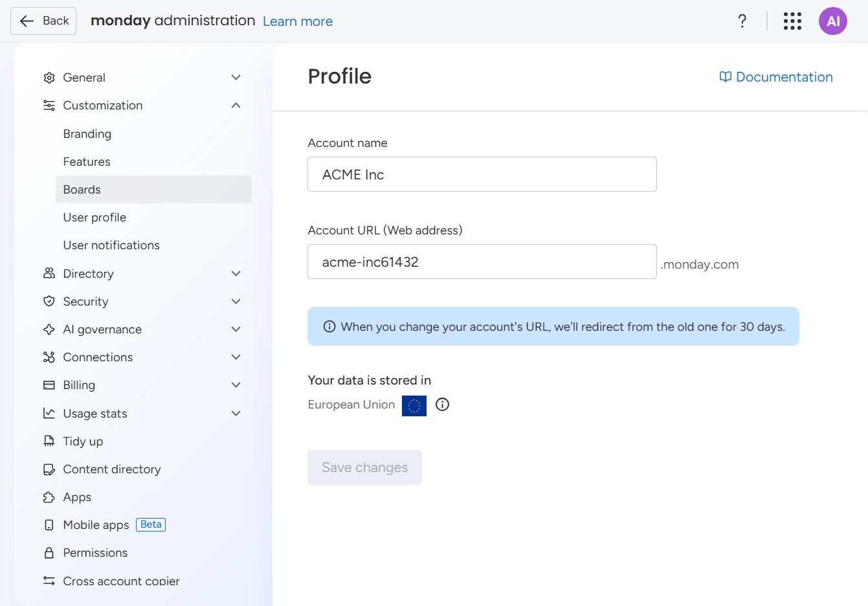Click the Documentation book icon
The height and width of the screenshot is (606, 868).
coord(726,77)
